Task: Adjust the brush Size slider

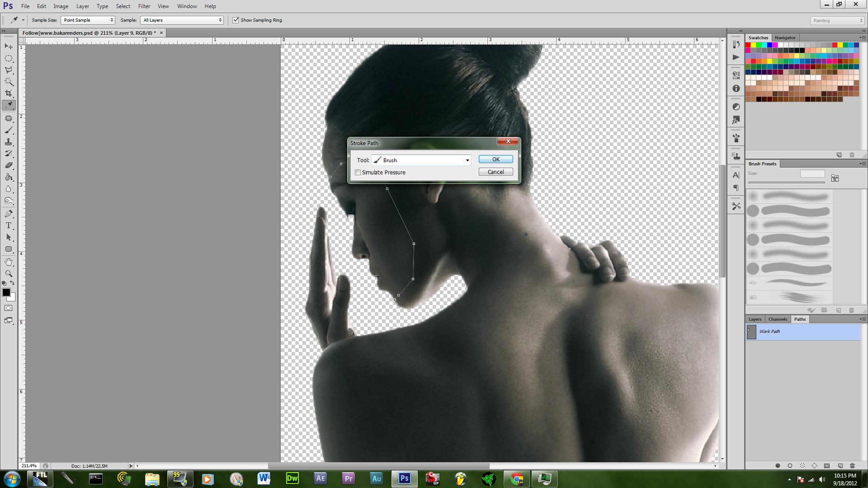Action: (x=787, y=183)
